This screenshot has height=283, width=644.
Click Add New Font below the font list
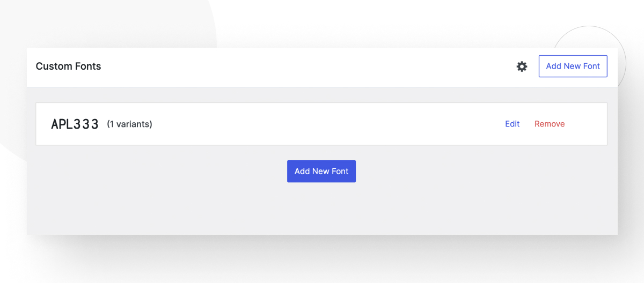(321, 172)
